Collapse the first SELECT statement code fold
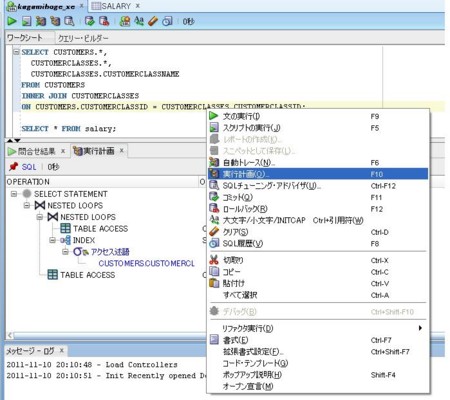Viewport: 450px width, 400px height. (x=16, y=52)
